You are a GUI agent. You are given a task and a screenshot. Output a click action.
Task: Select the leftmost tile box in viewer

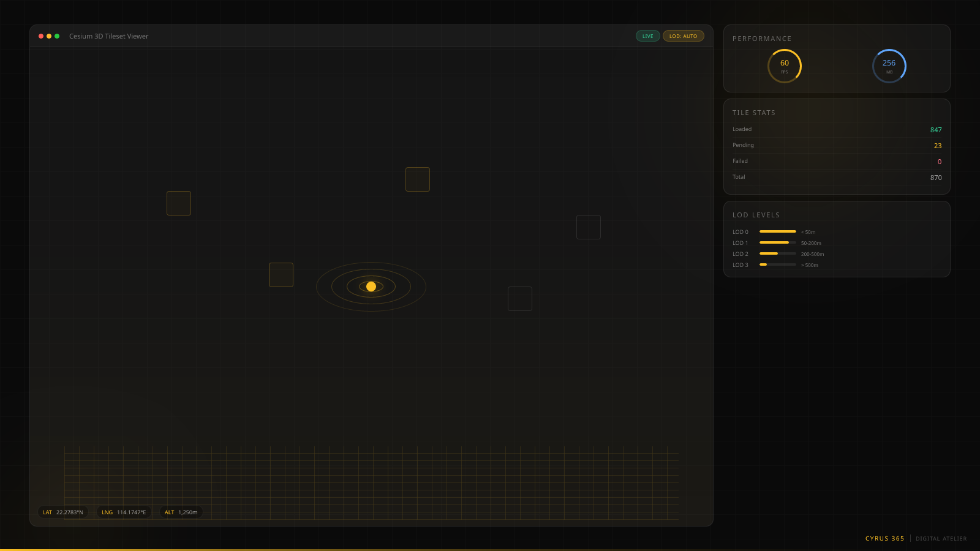pos(179,203)
